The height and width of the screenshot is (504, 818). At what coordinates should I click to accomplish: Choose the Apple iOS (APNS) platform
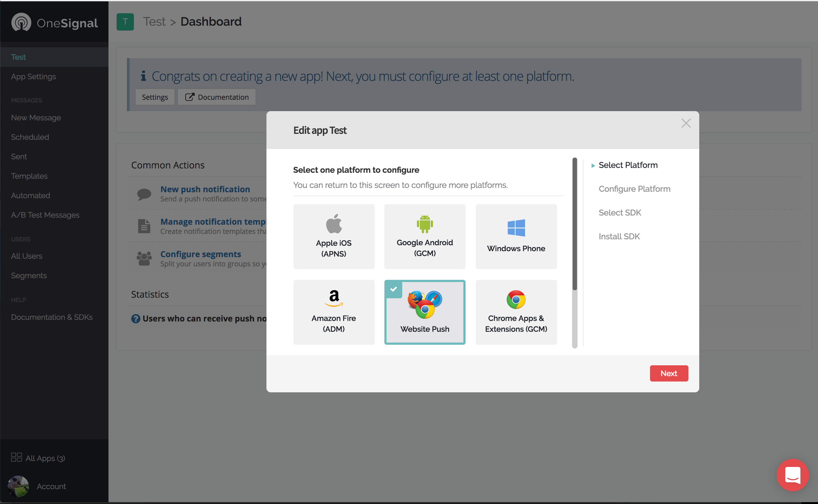point(334,236)
